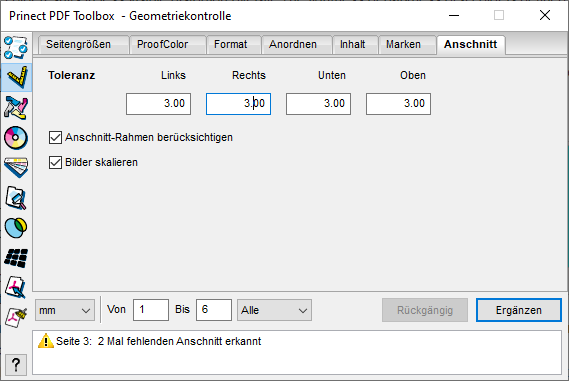Open the PDF page edit tool icon

coord(16,287)
